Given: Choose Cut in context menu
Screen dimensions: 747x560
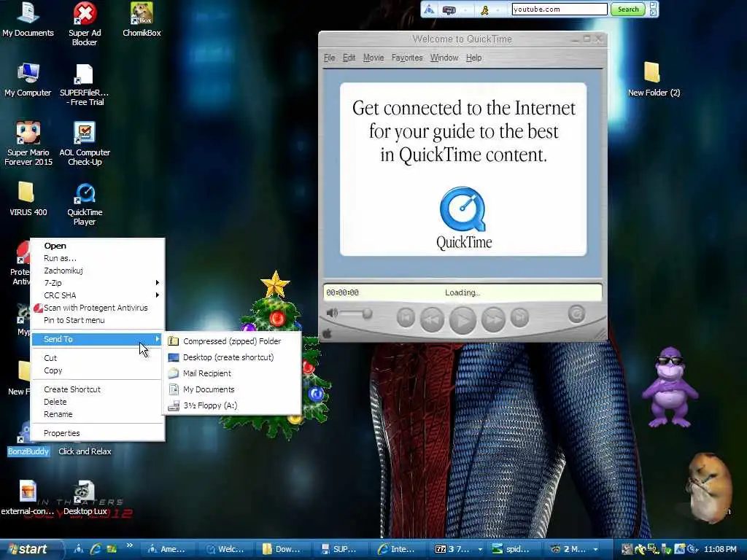Looking at the screenshot, I should pyautogui.click(x=98, y=358).
